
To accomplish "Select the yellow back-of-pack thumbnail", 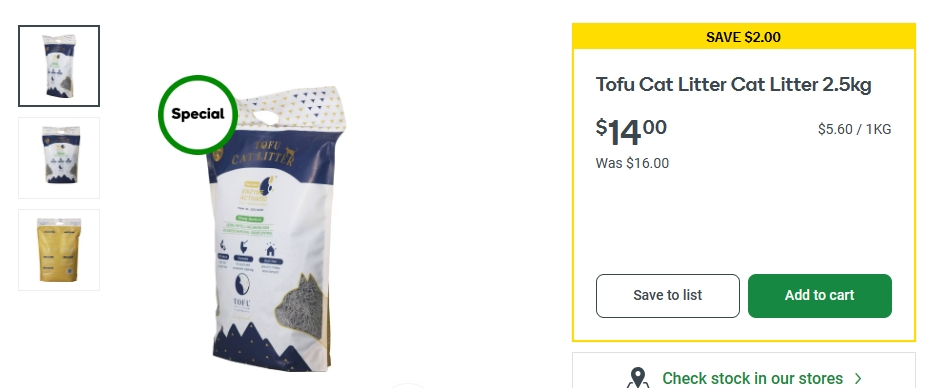I will click(x=59, y=250).
